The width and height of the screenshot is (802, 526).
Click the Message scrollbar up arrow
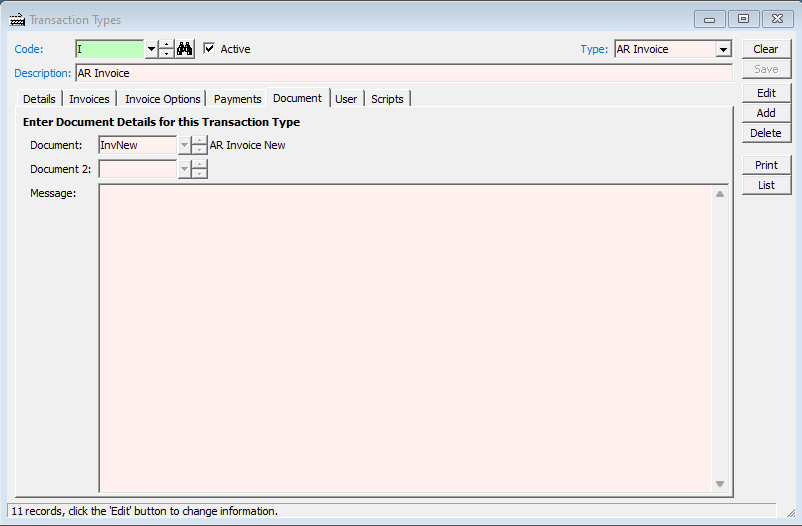[720, 194]
